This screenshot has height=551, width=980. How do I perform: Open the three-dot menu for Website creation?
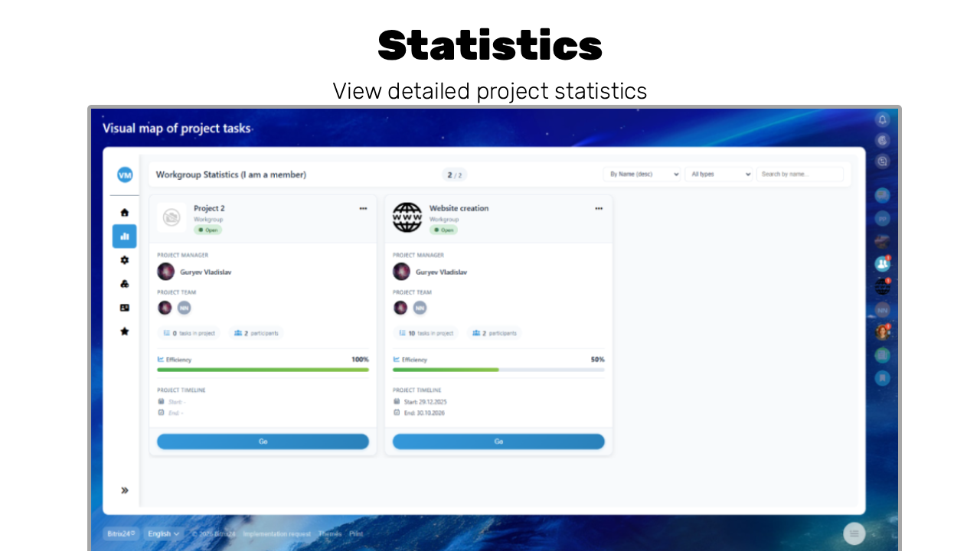(599, 208)
